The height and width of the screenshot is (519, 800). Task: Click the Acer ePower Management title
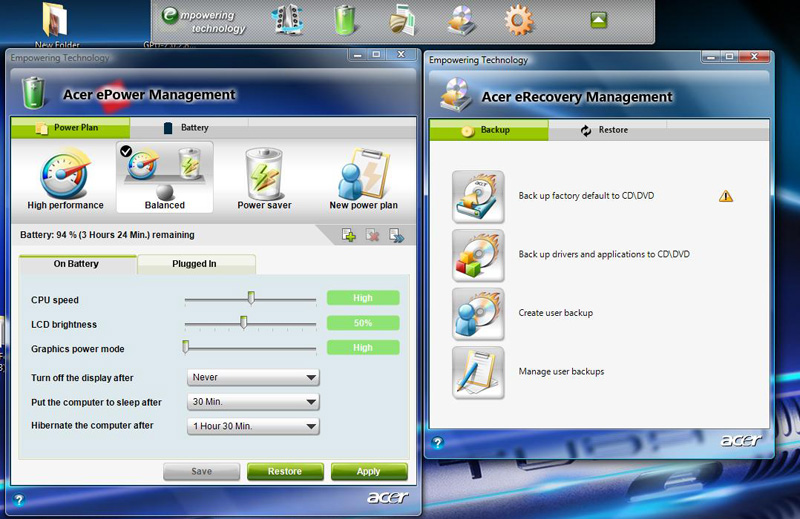tap(149, 95)
